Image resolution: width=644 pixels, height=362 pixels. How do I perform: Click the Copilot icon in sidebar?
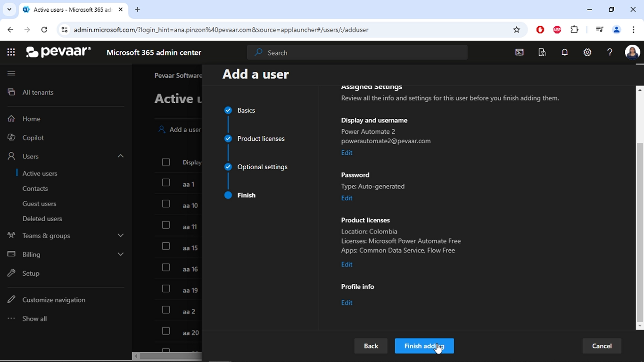point(11,138)
